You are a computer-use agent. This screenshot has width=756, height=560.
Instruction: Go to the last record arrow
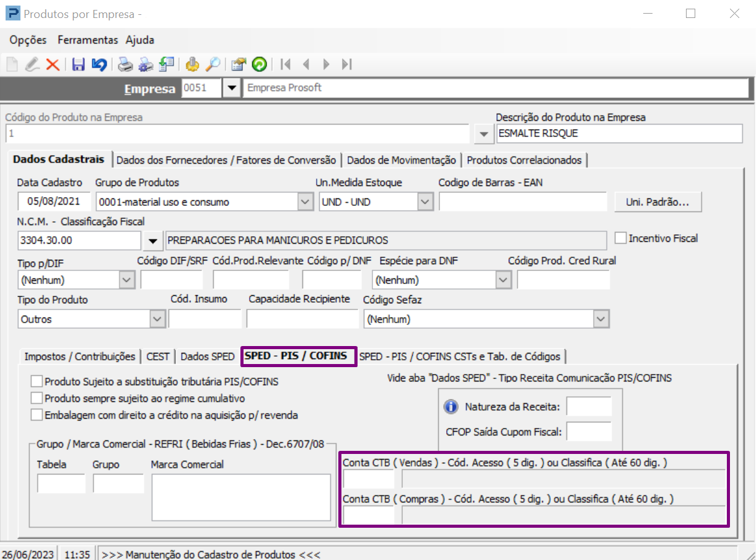tap(347, 64)
